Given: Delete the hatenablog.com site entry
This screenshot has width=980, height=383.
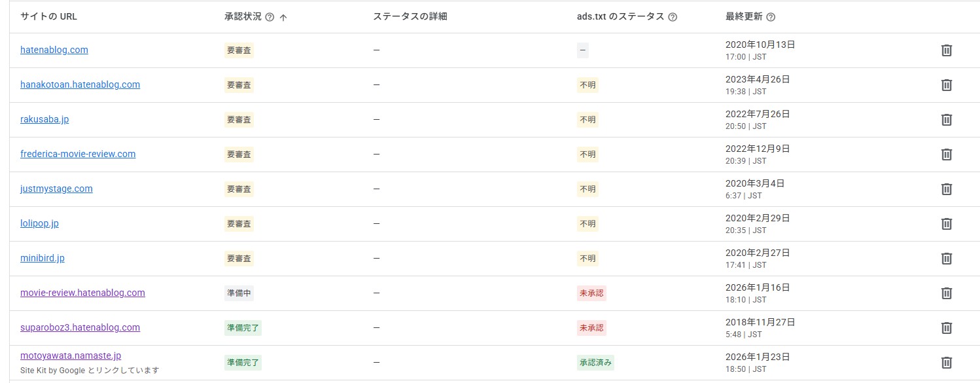Looking at the screenshot, I should coord(947,50).
